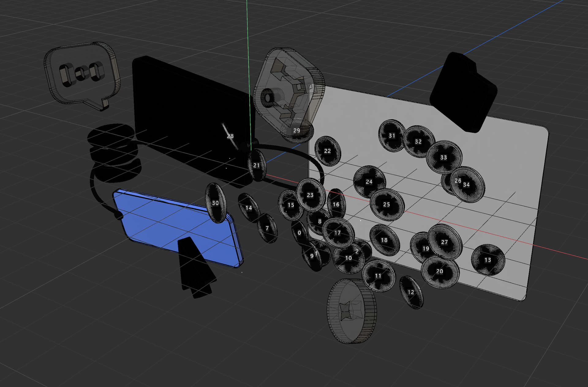Click the coin labeled 12
The width and height of the screenshot is (588, 387).
[411, 292]
